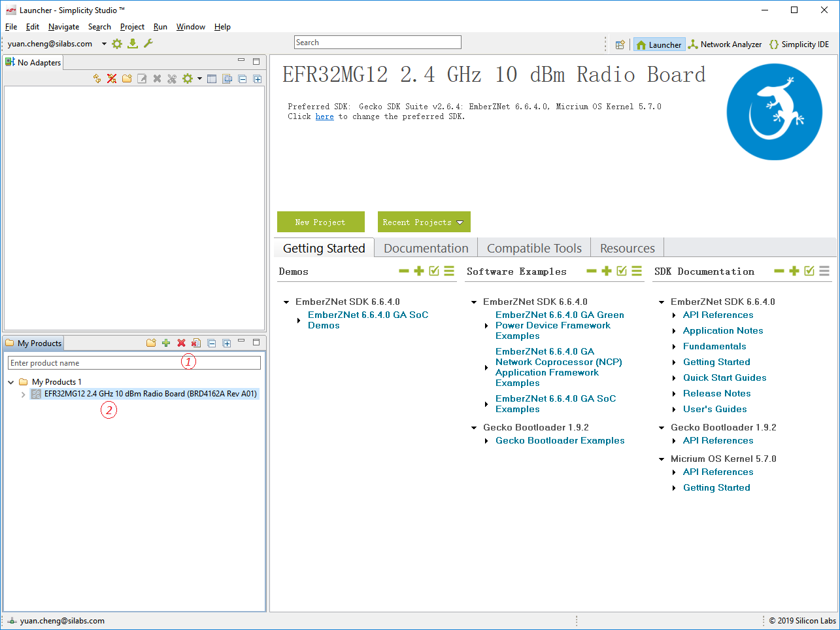Open settings gear in main toolbar
840x630 pixels.
pyautogui.click(x=117, y=44)
